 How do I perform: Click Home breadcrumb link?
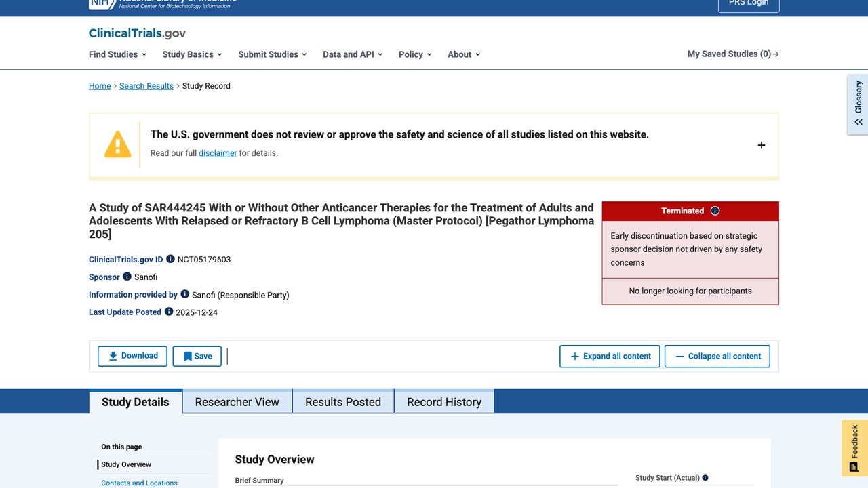tap(100, 86)
